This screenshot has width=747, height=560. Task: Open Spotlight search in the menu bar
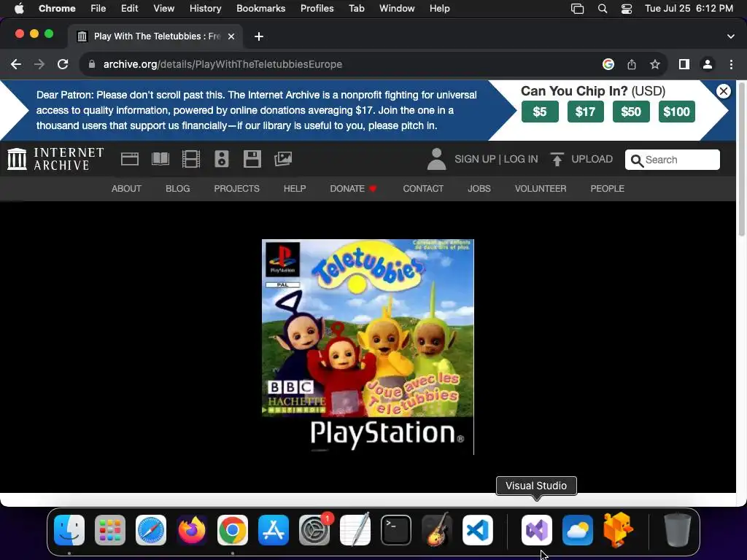(603, 9)
